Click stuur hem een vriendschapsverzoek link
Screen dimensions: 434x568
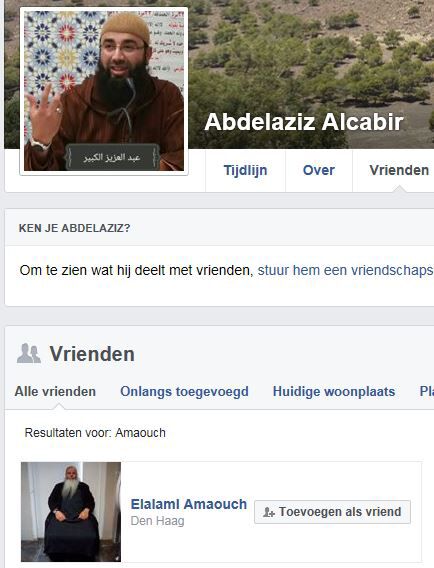[x=346, y=270]
